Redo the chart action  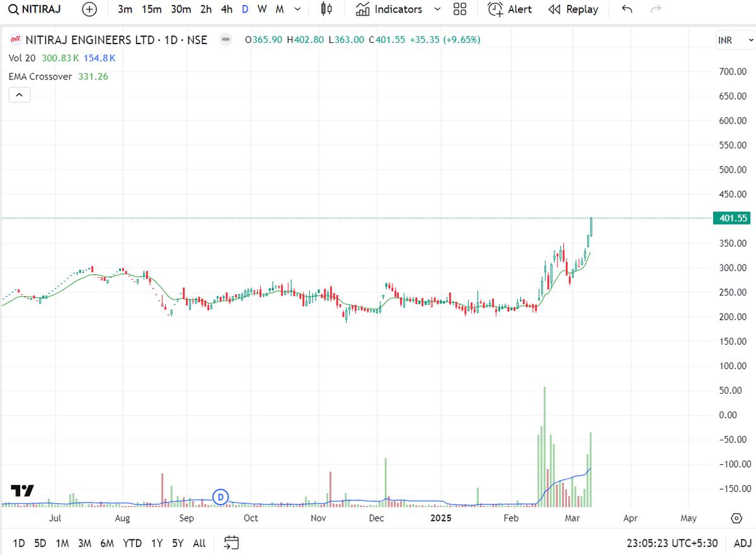tap(656, 9)
